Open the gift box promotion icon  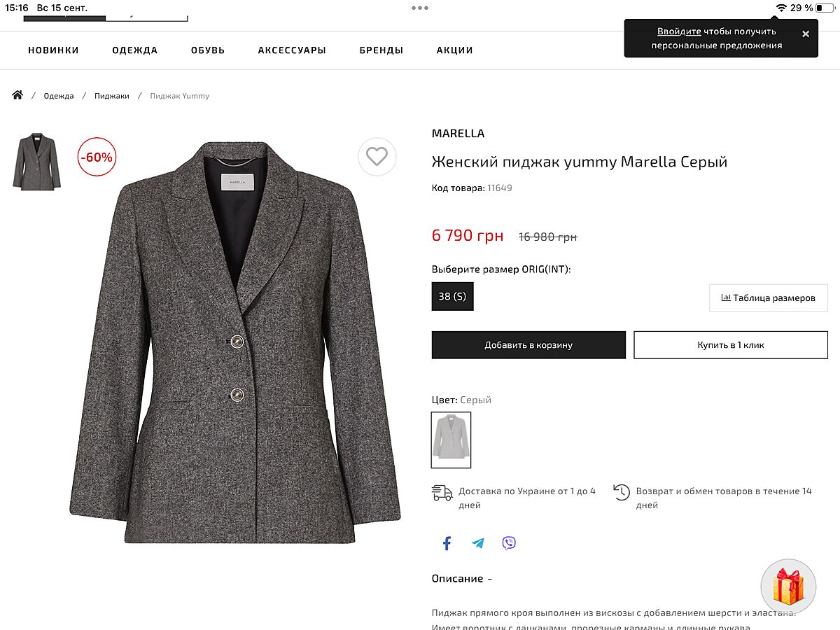[788, 587]
